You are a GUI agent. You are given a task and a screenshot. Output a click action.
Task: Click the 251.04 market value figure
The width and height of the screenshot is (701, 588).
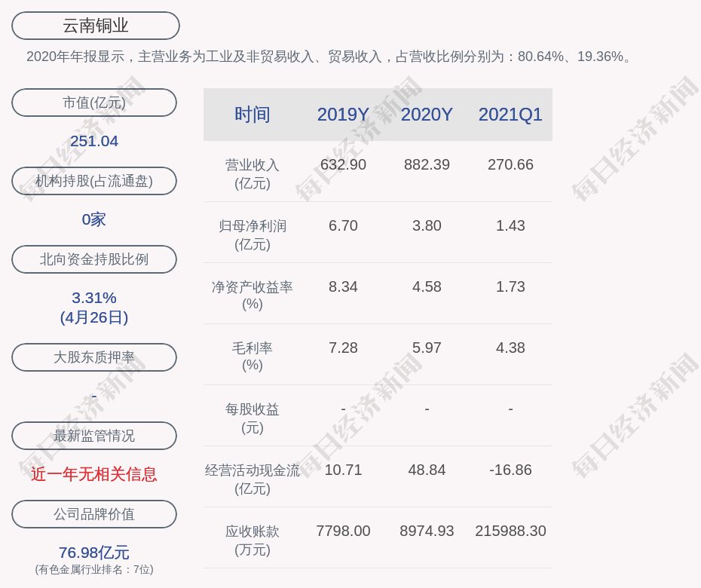point(94,141)
